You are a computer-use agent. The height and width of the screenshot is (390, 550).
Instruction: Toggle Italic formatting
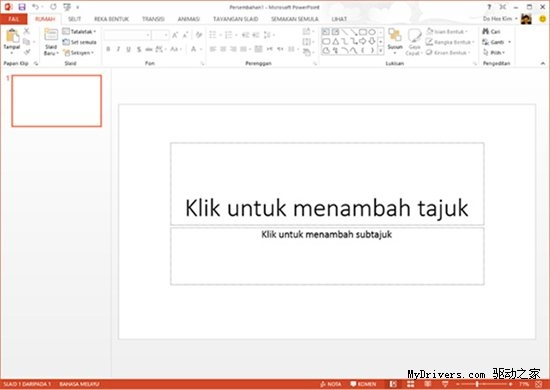[x=118, y=49]
